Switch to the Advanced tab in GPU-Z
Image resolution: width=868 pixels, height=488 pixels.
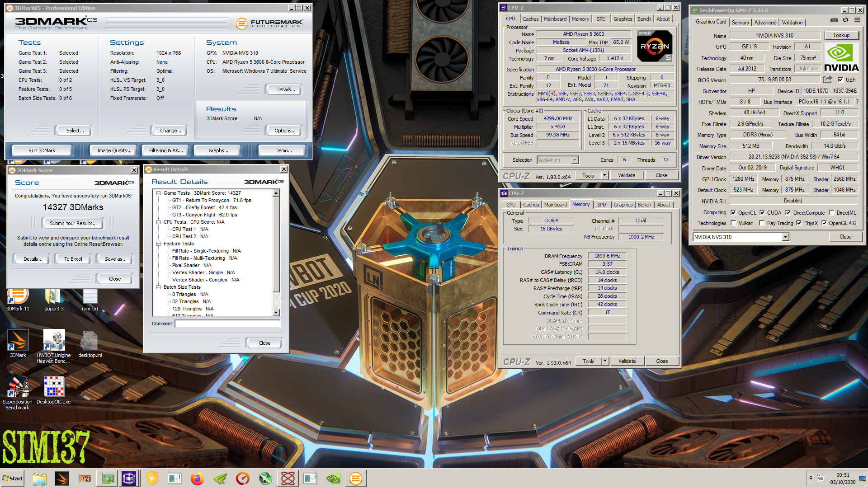pyautogui.click(x=765, y=23)
